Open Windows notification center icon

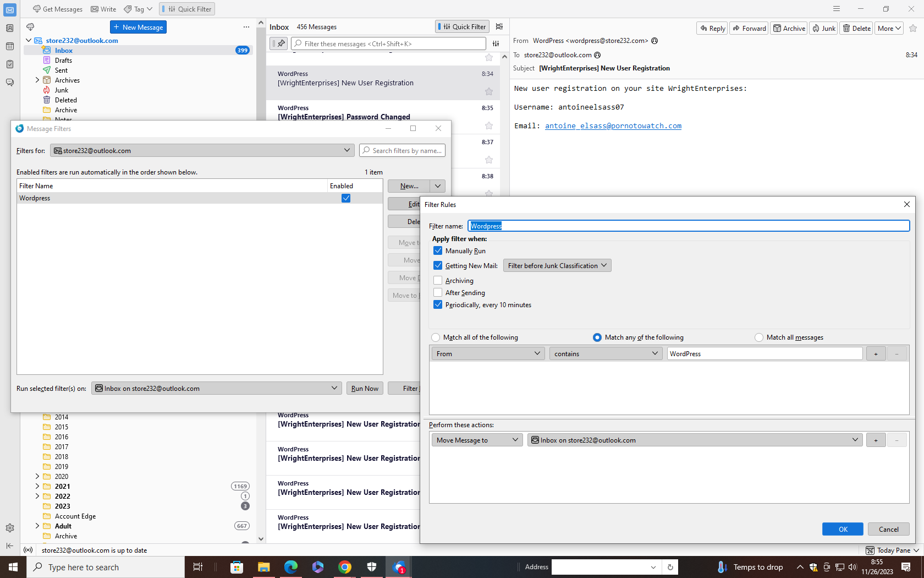tap(906, 567)
